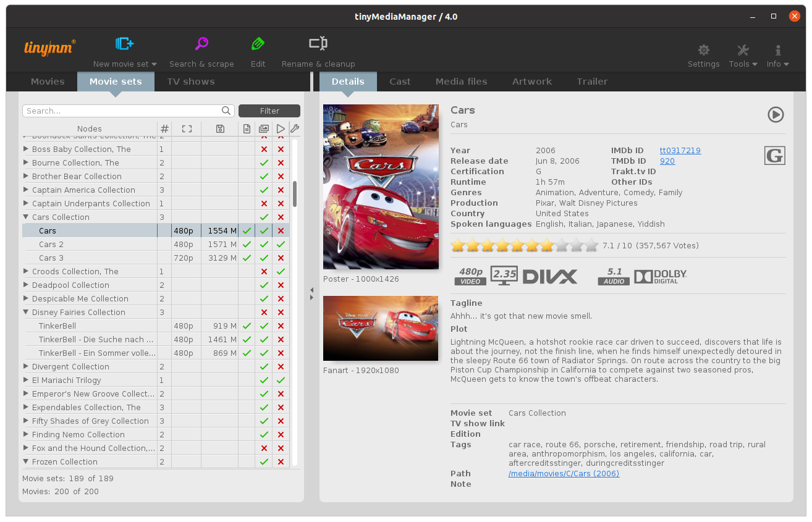Open Settings via the gear icon
The height and width of the screenshot is (522, 812).
pyautogui.click(x=703, y=50)
